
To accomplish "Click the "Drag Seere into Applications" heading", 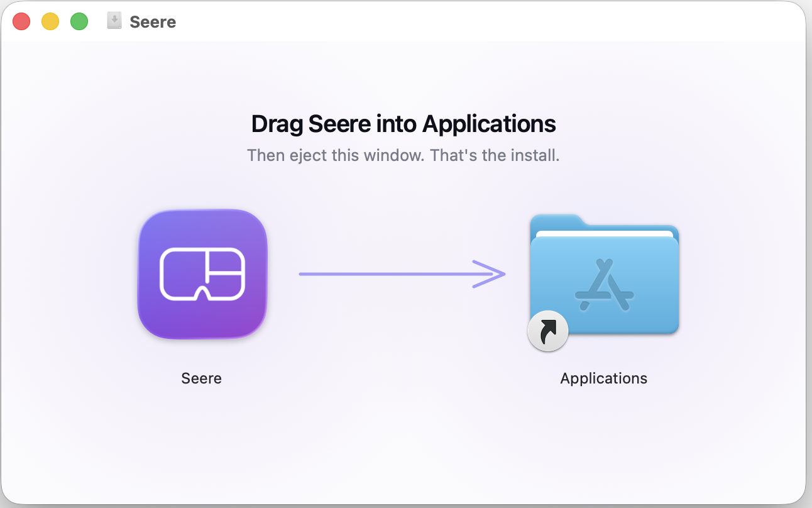I will point(403,124).
